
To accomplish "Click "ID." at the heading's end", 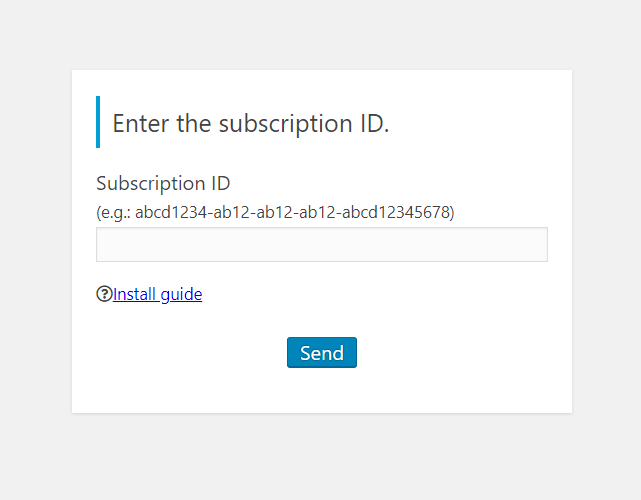I will pyautogui.click(x=374, y=123).
